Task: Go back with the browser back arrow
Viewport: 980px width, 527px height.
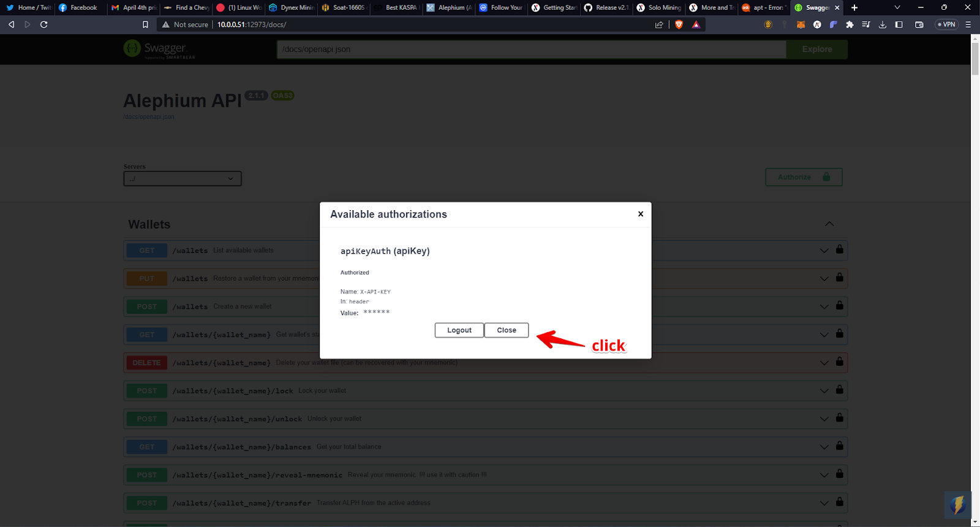Action: (11, 25)
